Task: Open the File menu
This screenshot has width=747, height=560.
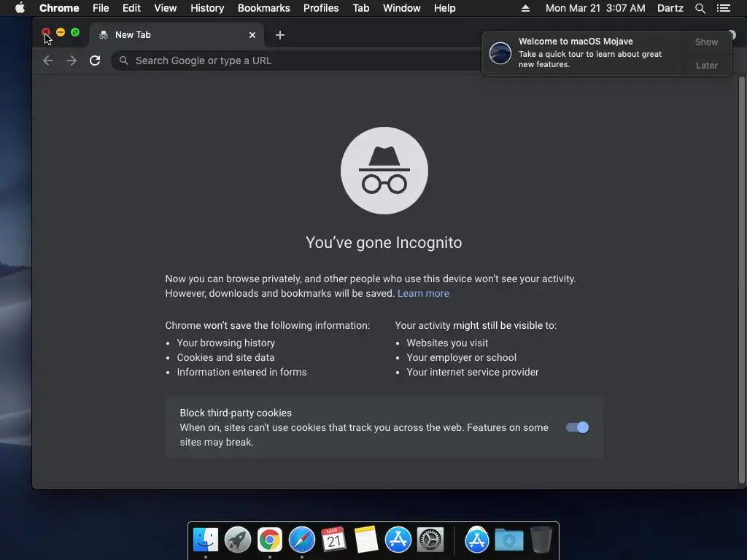Action: tap(101, 8)
